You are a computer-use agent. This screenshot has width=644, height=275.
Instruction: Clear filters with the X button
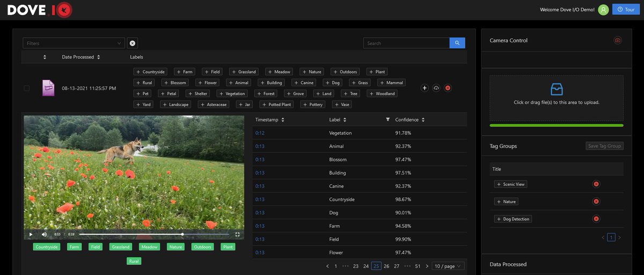(x=133, y=43)
